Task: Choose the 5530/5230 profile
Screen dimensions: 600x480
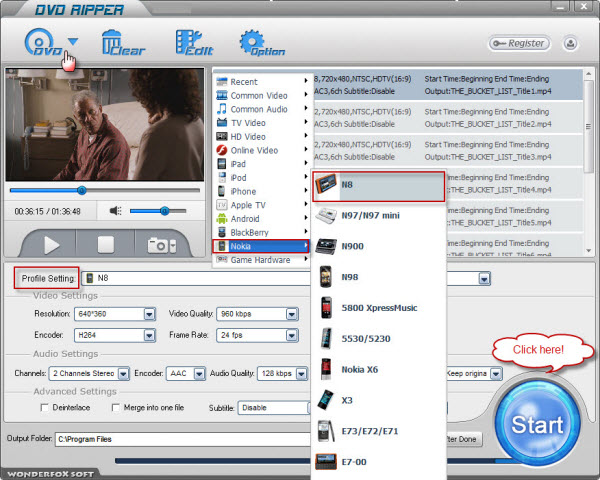Action: 378,339
